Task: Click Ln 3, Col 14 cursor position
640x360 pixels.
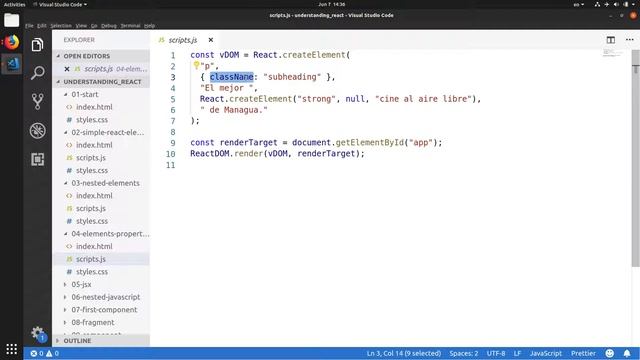Action: pyautogui.click(x=404, y=353)
